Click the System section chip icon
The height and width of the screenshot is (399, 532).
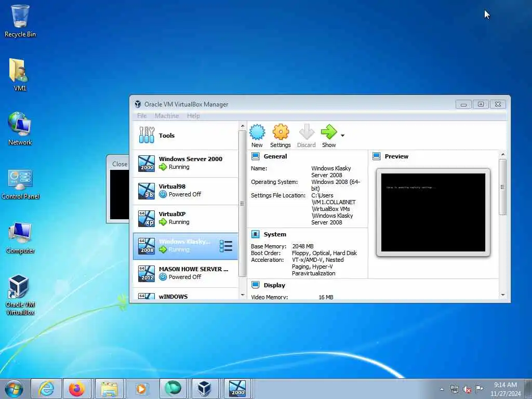[256, 234]
